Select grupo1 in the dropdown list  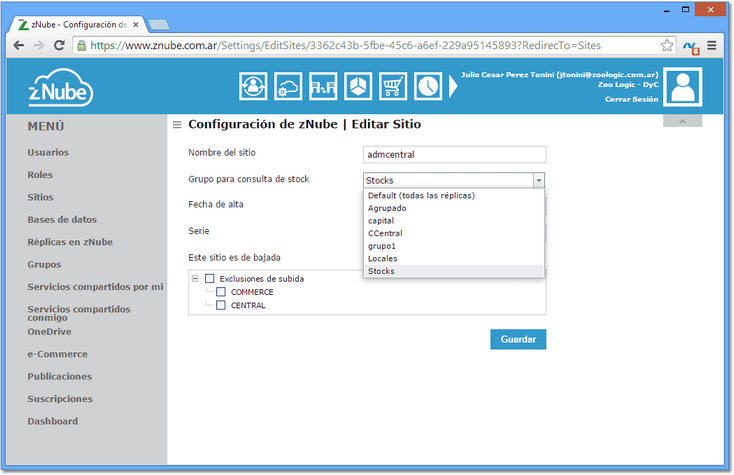point(454,246)
